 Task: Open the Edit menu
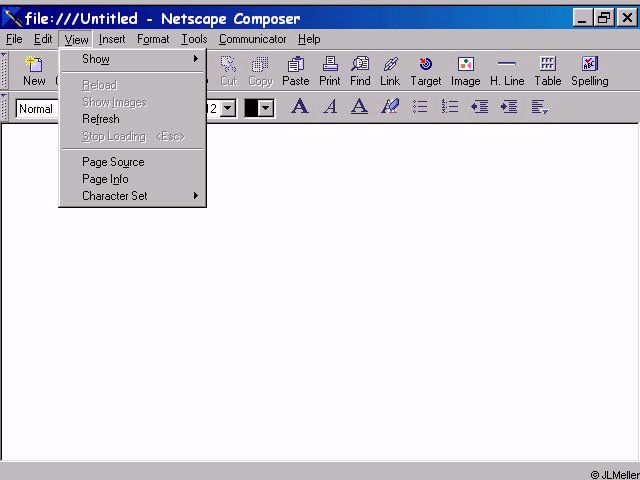pyautogui.click(x=43, y=39)
